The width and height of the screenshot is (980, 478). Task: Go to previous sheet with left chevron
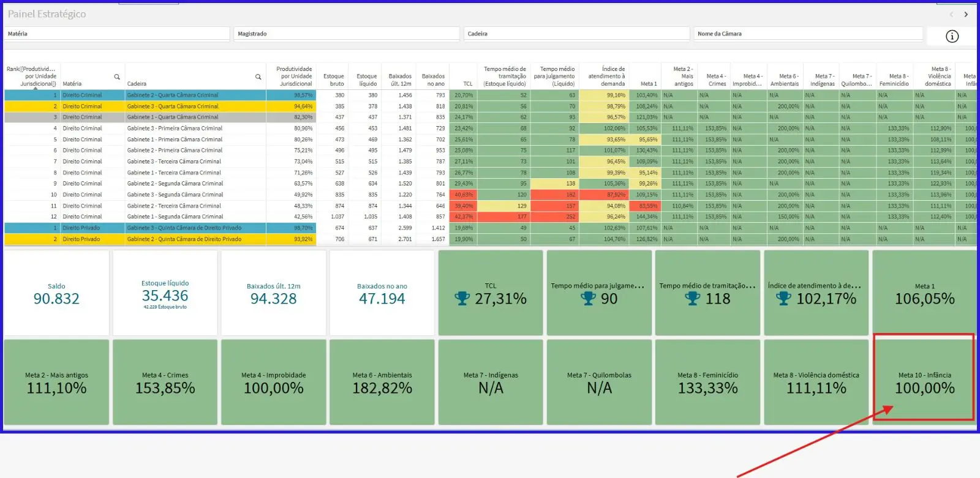pyautogui.click(x=951, y=14)
